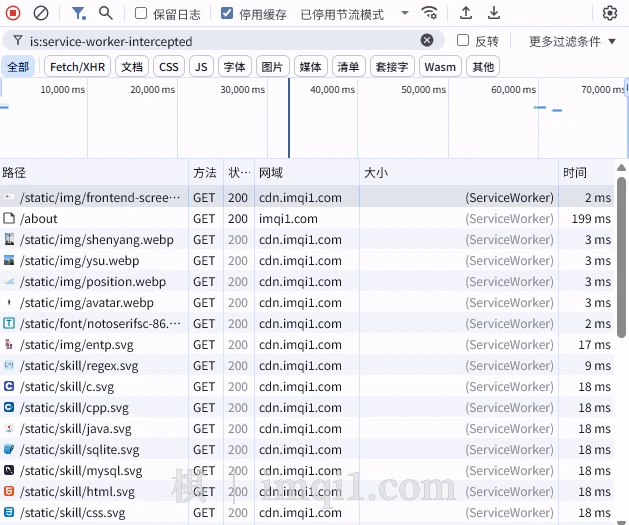Open network settings gear
Screen dimensions: 629x525
tap(610, 13)
